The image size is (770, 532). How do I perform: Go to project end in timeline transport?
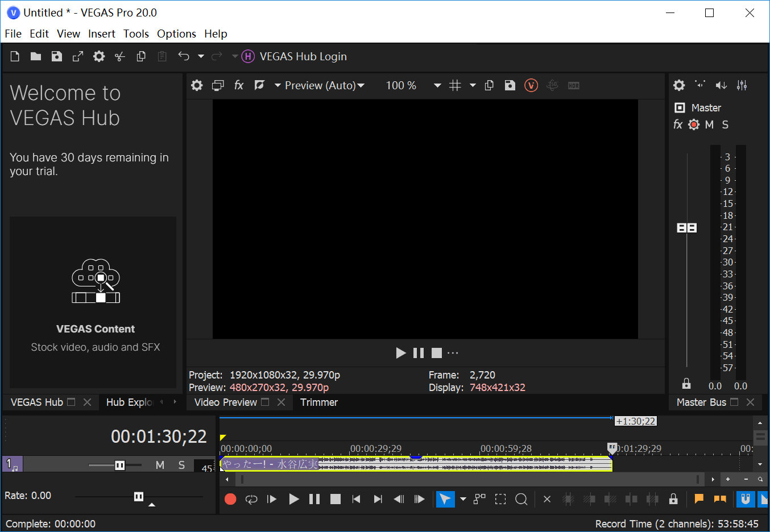tap(378, 499)
